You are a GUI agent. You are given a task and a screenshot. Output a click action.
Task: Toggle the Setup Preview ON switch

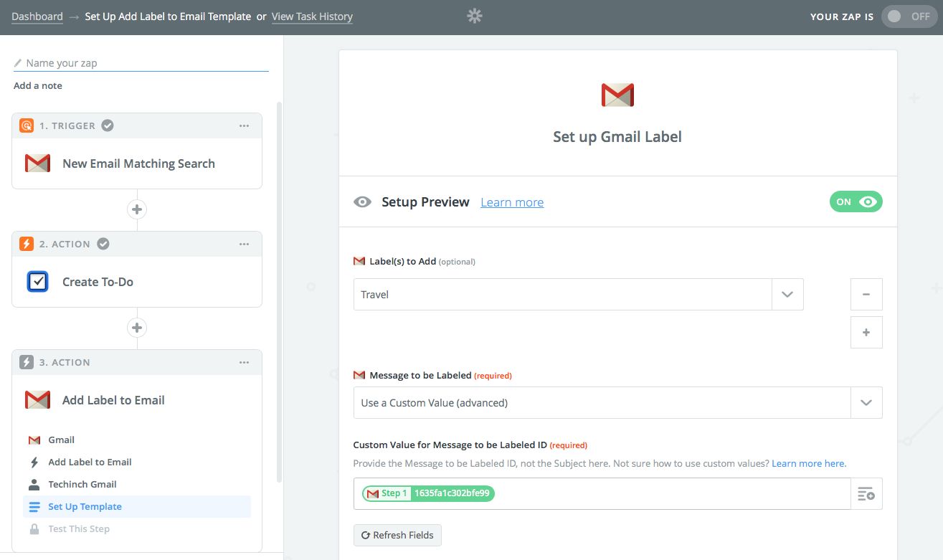pos(856,202)
